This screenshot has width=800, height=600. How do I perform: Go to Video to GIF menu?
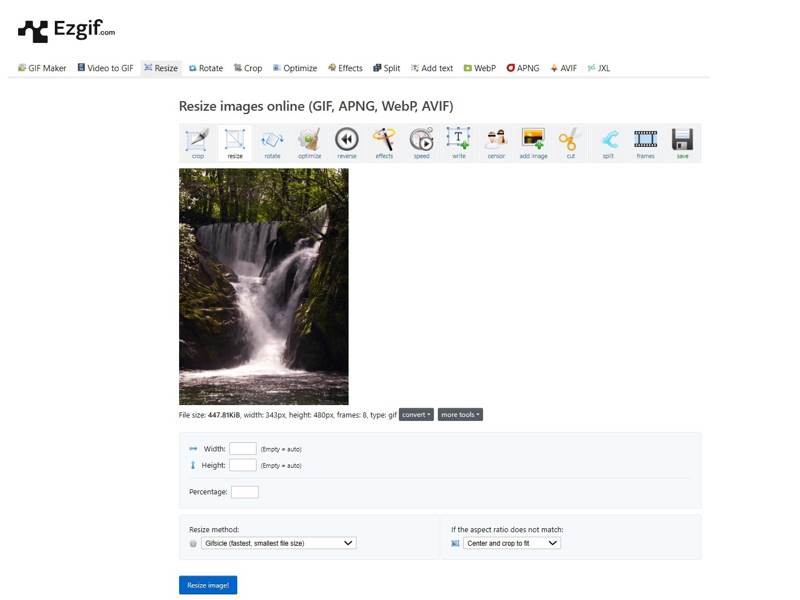pyautogui.click(x=105, y=68)
